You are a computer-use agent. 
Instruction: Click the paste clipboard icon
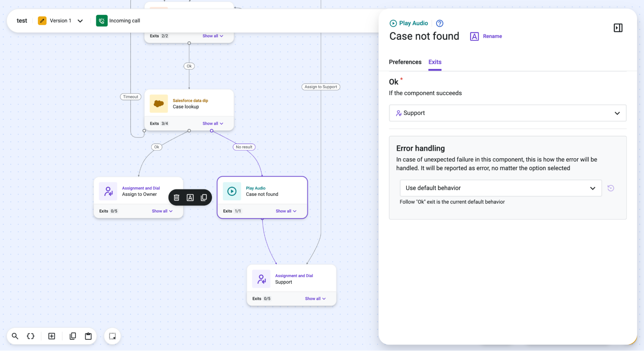point(88,336)
